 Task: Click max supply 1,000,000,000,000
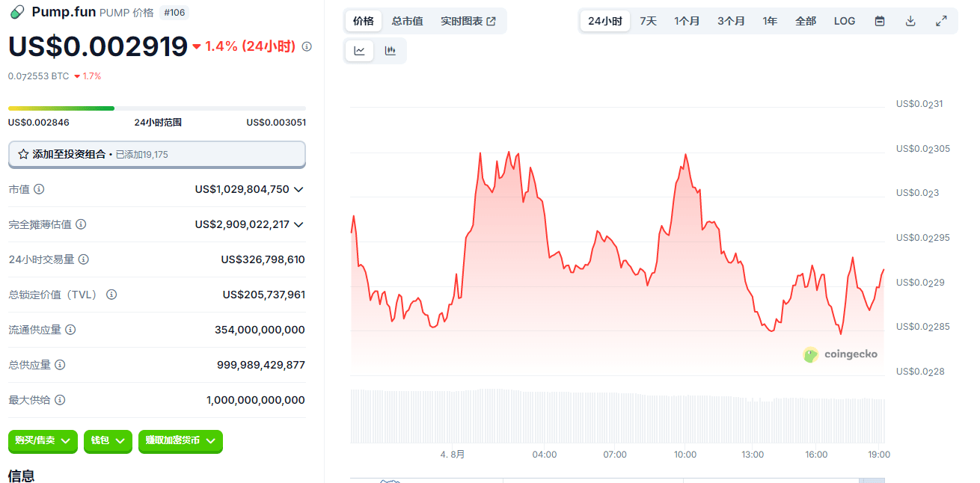tap(256, 400)
